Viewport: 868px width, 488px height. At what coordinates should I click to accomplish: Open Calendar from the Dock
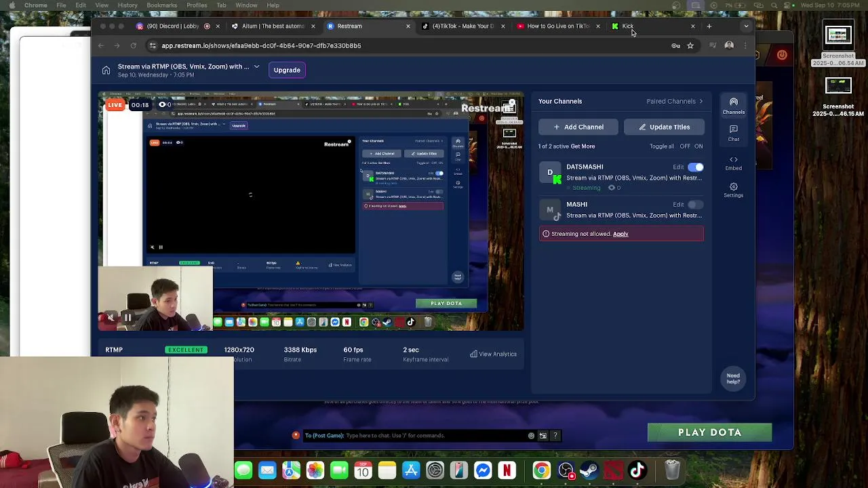point(363,470)
